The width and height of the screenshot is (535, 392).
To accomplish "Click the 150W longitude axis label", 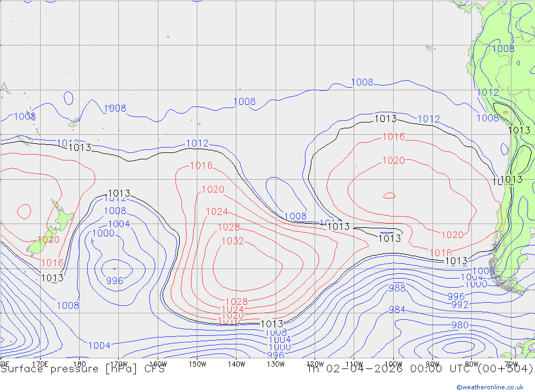I will (x=197, y=364).
